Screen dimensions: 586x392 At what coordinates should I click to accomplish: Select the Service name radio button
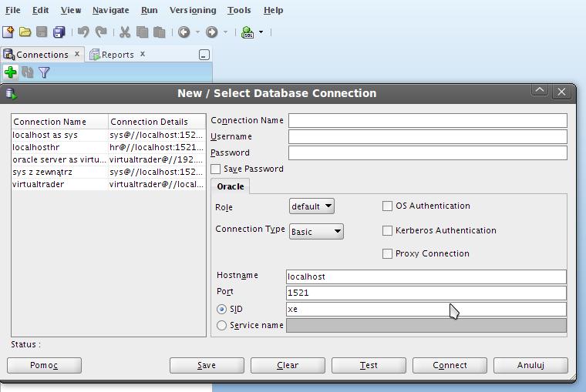[x=221, y=326]
